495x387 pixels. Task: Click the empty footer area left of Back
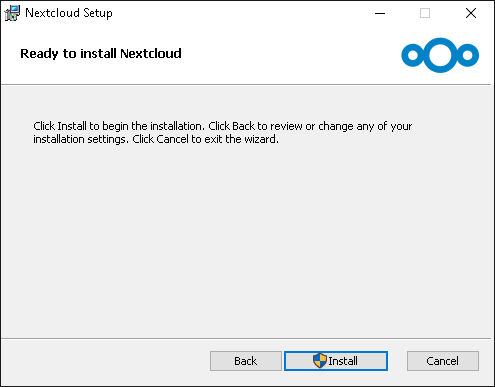coord(105,361)
